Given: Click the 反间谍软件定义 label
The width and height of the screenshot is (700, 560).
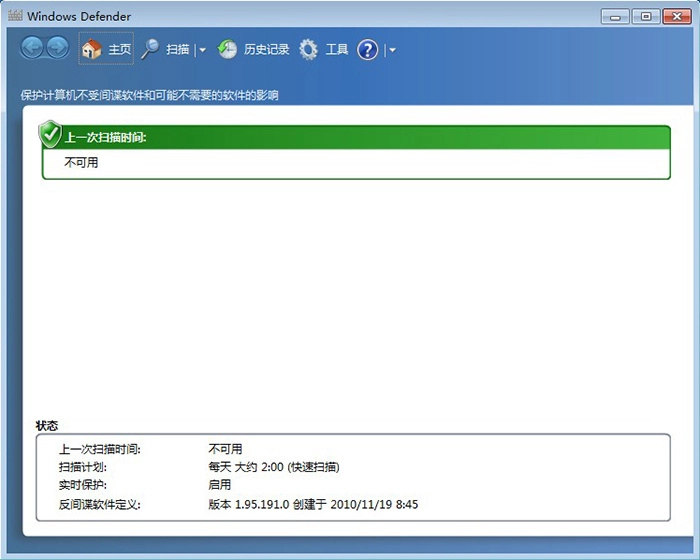Looking at the screenshot, I should (100, 505).
